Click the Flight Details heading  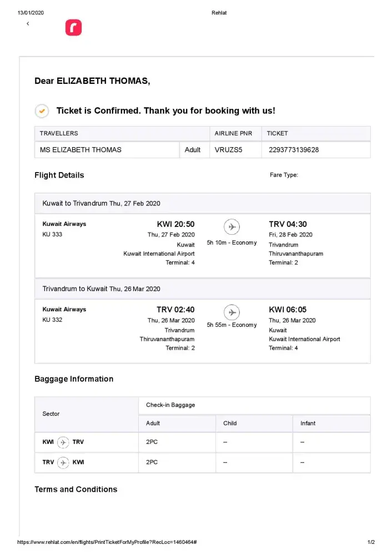pos(59,175)
